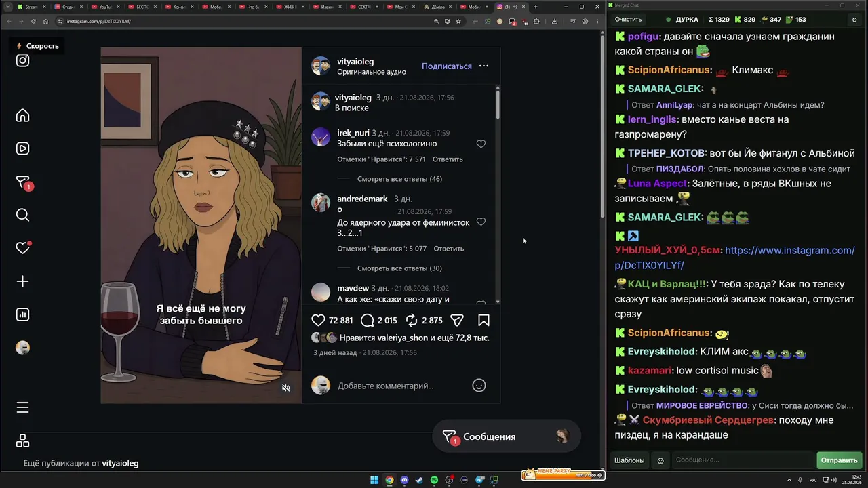Switch to the Извин browser tab
868x488 pixels.
click(x=328, y=7)
